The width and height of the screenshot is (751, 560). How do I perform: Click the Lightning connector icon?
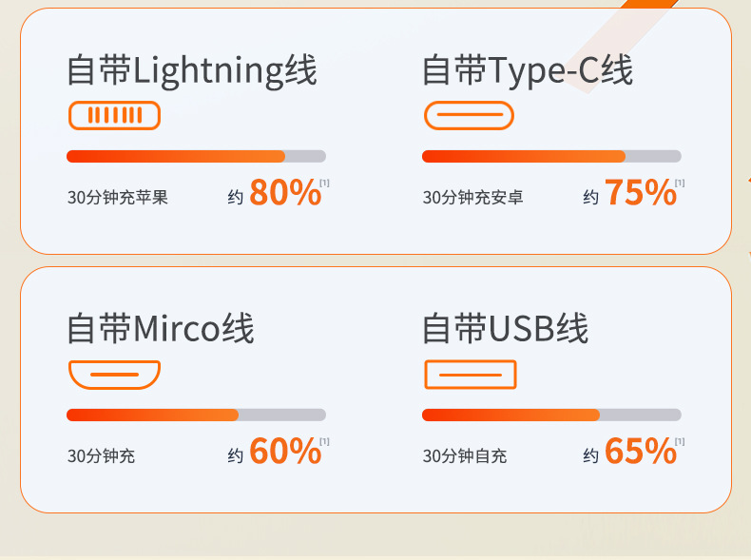[x=114, y=115]
